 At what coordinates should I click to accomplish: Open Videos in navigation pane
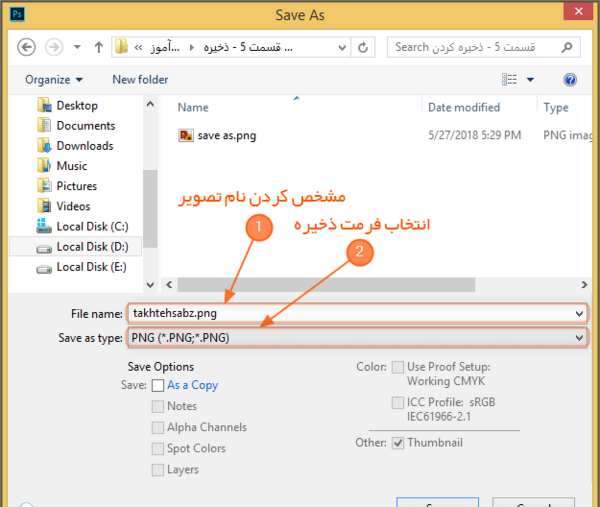point(73,206)
